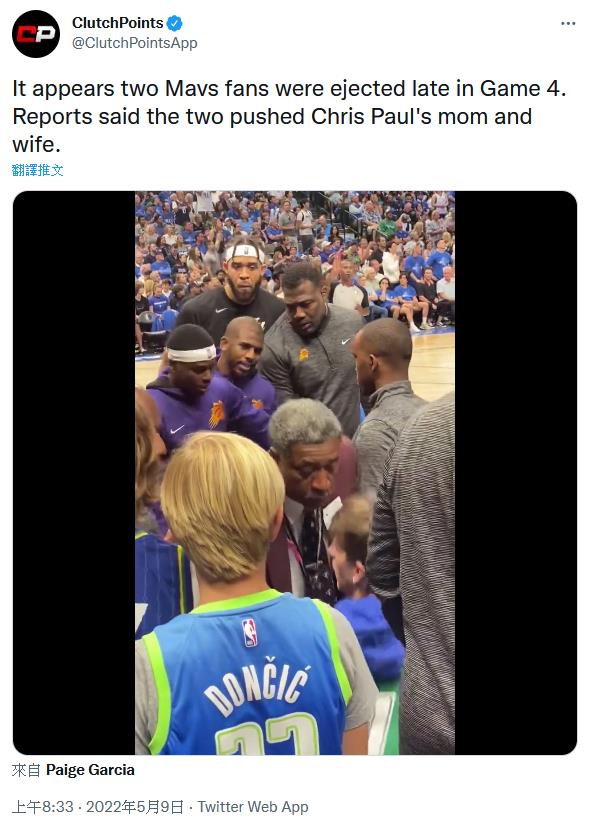This screenshot has width=593, height=830.
Task: Open the @ClutchPointsApp handle link
Action: (x=134, y=43)
